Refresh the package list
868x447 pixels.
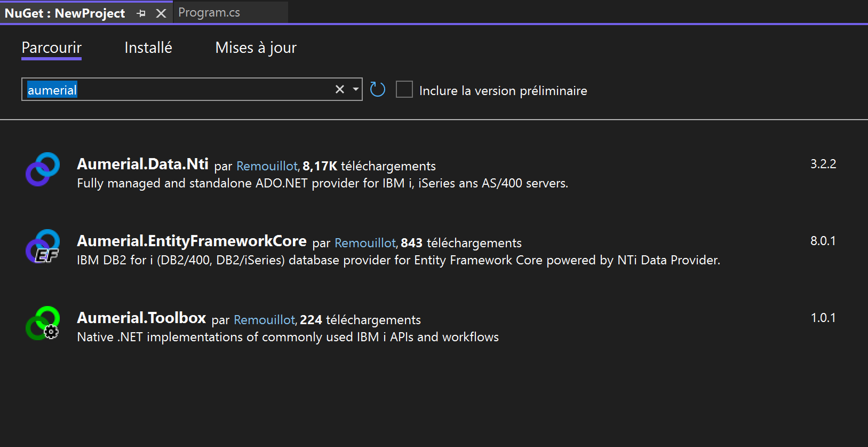point(378,89)
